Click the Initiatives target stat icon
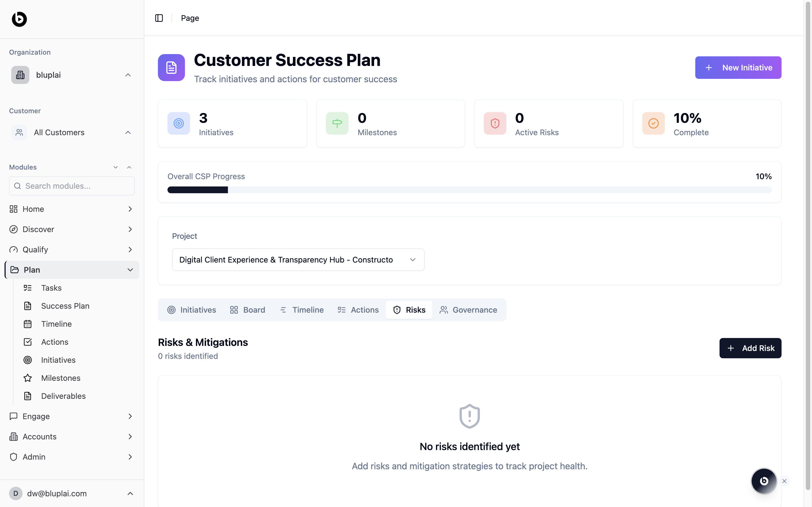This screenshot has height=507, width=812. (x=178, y=123)
